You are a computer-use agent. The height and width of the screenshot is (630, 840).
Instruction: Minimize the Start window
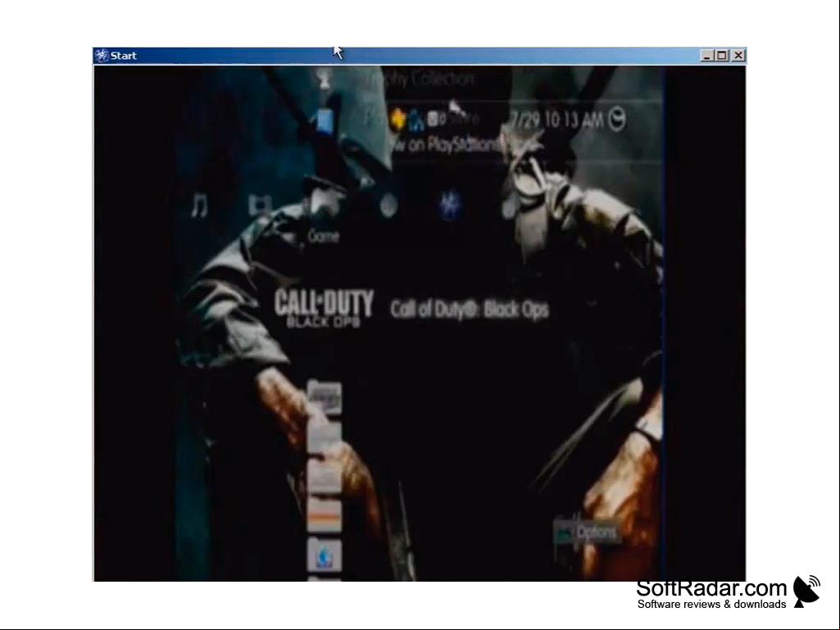[706, 55]
